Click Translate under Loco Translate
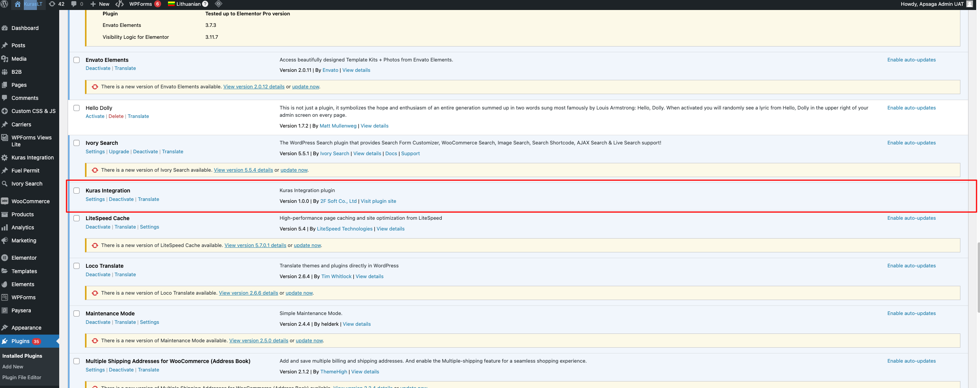980x388 pixels. click(x=125, y=274)
